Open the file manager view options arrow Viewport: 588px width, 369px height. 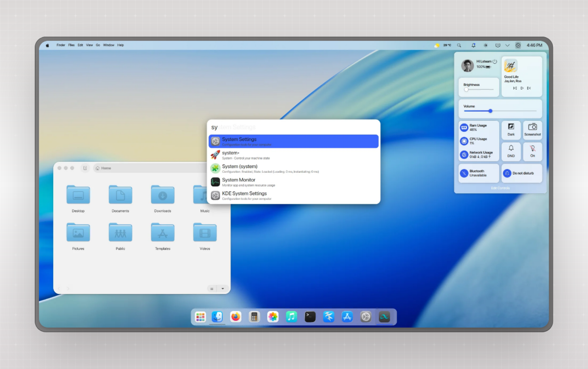[223, 289]
